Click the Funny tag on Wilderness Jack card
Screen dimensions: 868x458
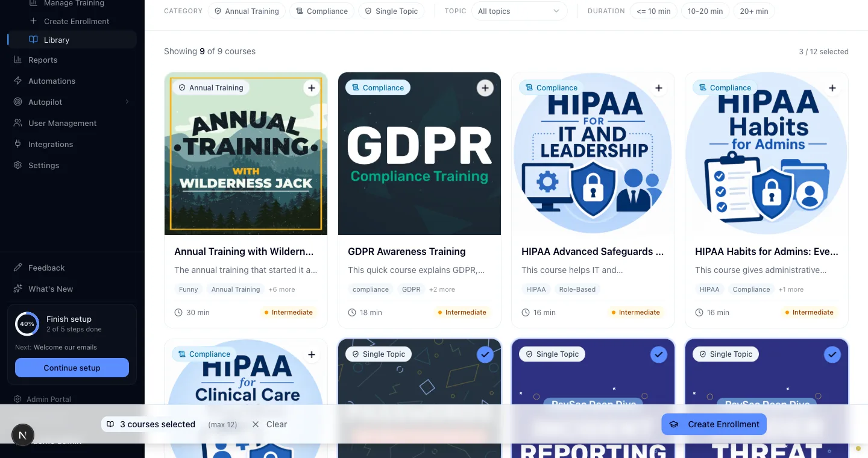coord(189,289)
